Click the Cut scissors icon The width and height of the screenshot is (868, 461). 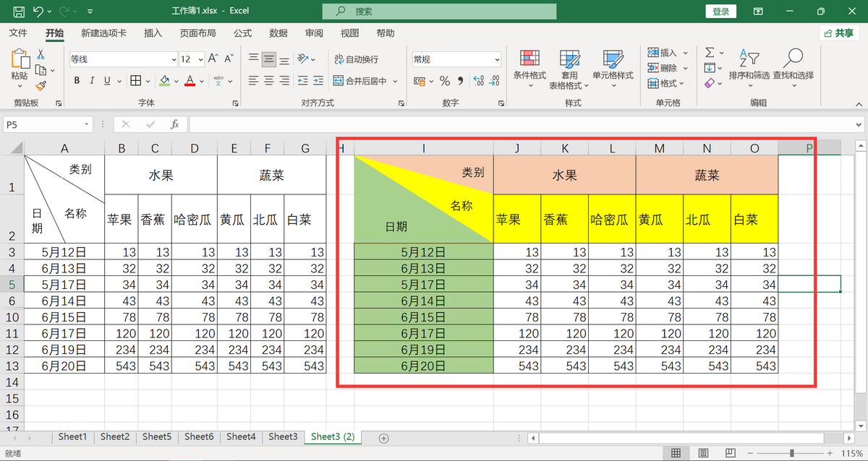(x=41, y=54)
